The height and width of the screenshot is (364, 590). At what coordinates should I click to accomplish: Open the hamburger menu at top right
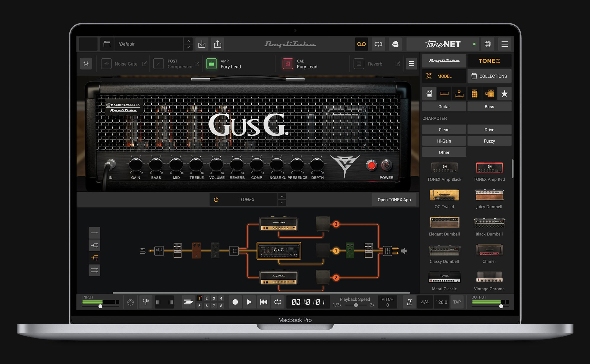click(504, 44)
